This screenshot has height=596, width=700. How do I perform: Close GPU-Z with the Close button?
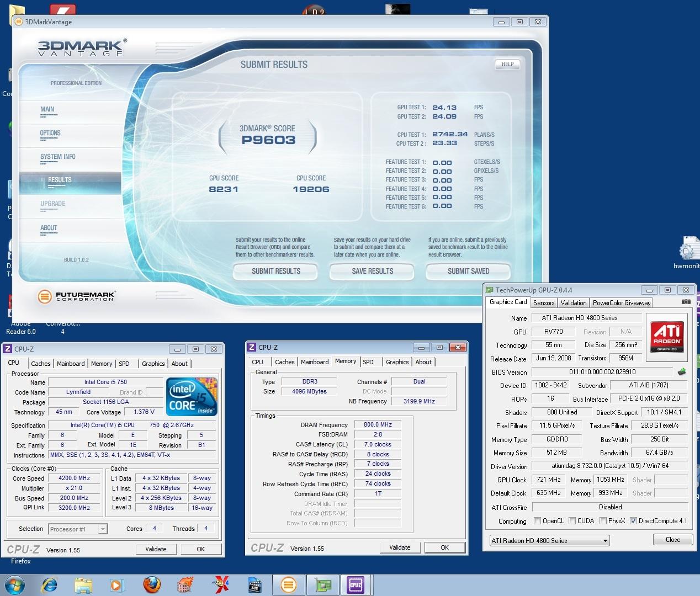coord(672,540)
